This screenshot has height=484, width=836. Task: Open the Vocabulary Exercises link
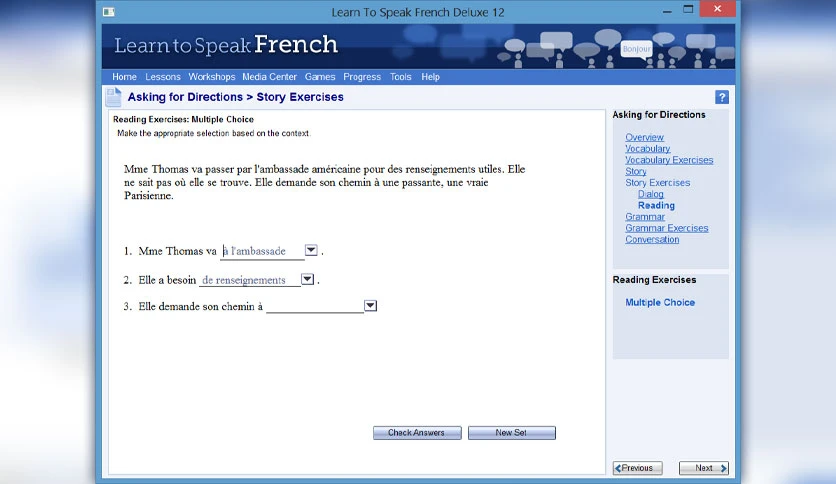669,159
